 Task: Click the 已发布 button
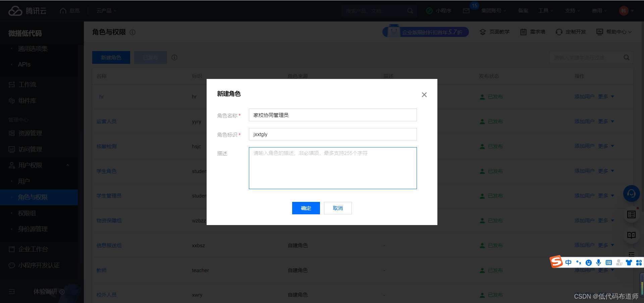click(151, 57)
